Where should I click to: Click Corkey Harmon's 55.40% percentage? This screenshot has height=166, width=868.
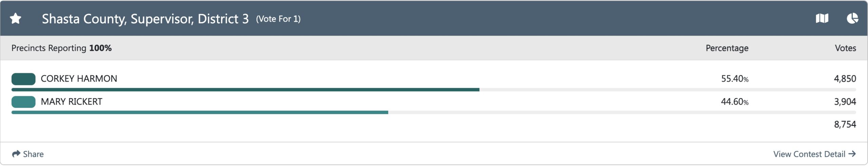point(734,79)
